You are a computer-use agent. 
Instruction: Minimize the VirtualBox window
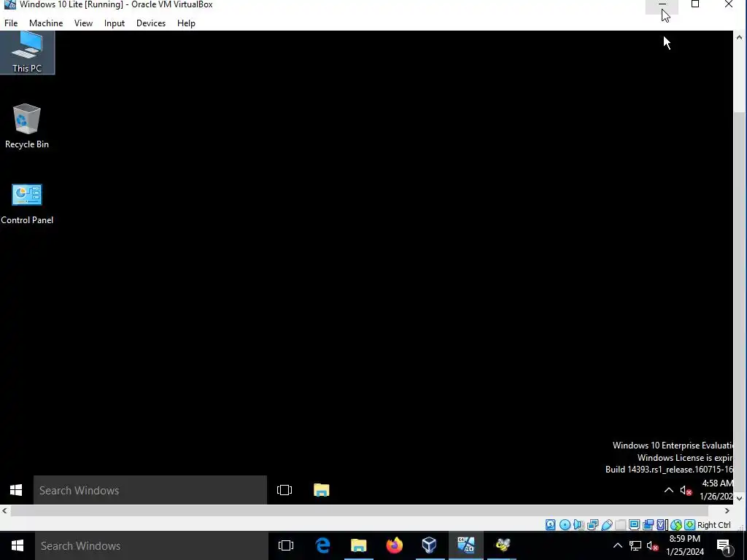662,5
